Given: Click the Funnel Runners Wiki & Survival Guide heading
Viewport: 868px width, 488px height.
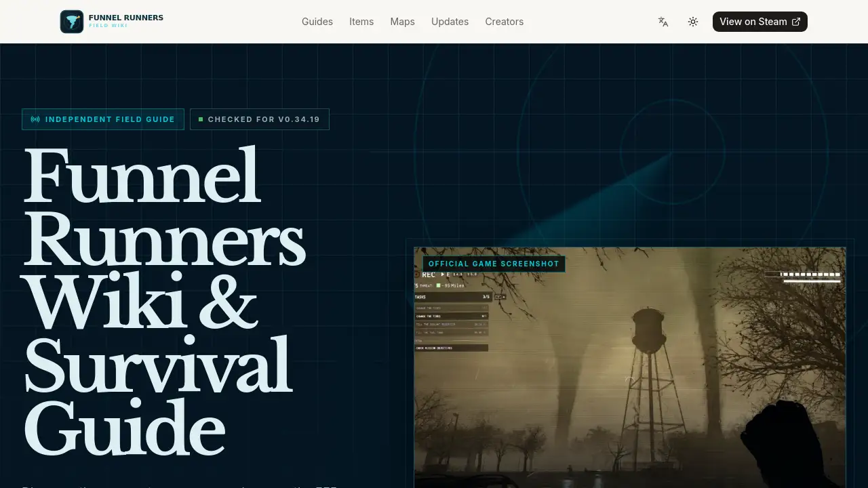Looking at the screenshot, I should tap(164, 300).
